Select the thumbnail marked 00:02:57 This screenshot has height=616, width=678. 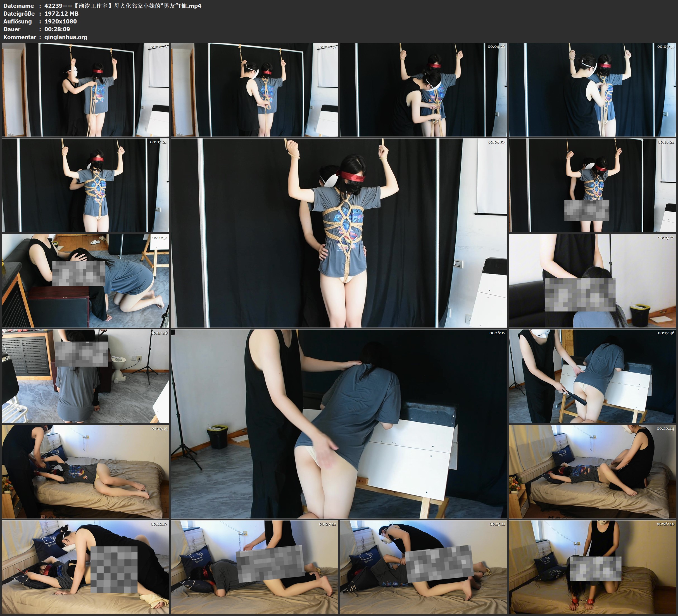point(254,89)
